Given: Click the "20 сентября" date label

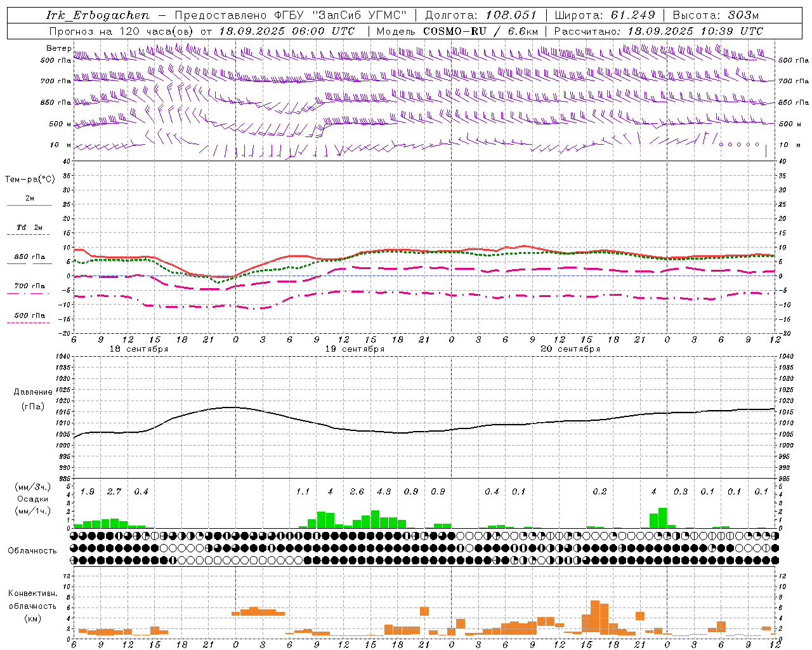Looking at the screenshot, I should click(x=570, y=349).
